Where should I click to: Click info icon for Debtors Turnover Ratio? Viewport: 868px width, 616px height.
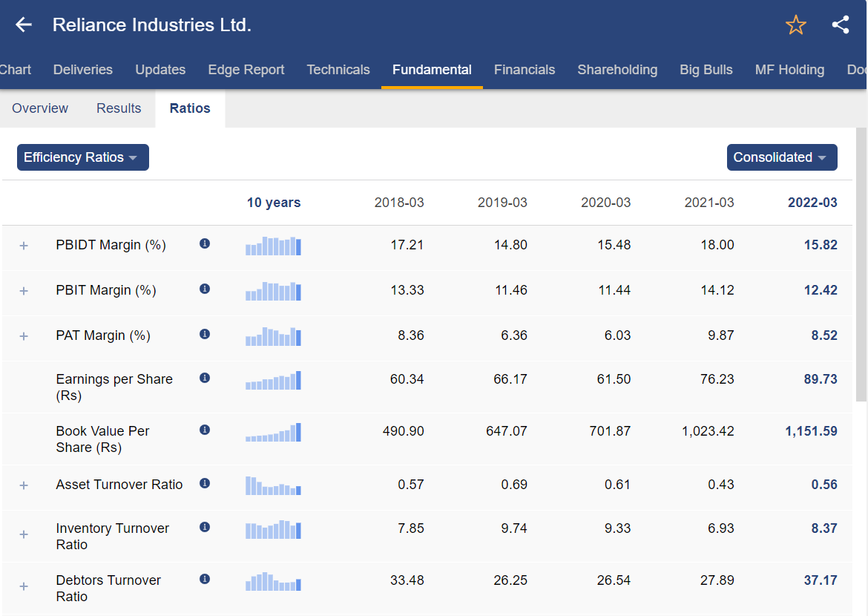point(205,579)
